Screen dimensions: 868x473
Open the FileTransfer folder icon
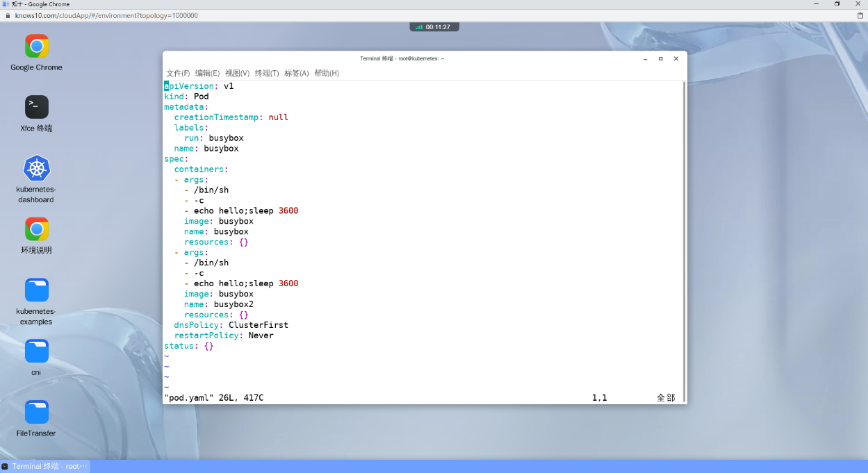tap(36, 418)
